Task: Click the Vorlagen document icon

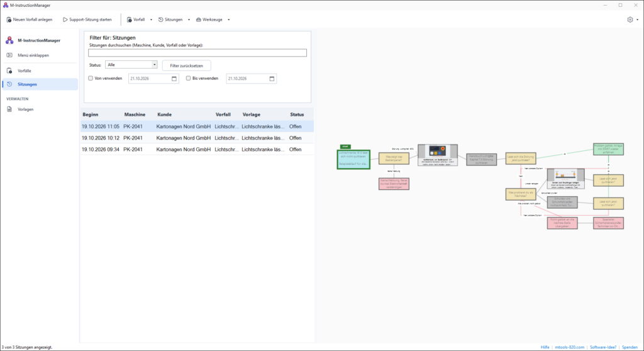Action: [x=9, y=109]
